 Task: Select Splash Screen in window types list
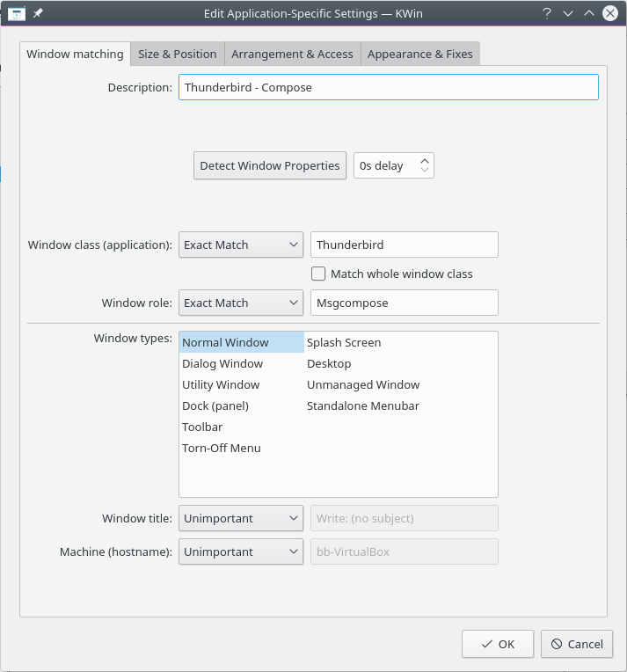[x=344, y=342]
